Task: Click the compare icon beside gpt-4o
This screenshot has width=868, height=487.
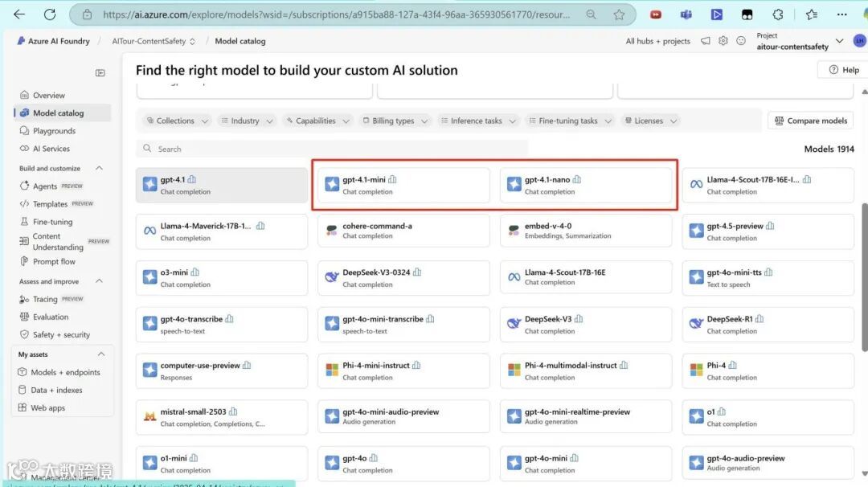Action: click(374, 458)
